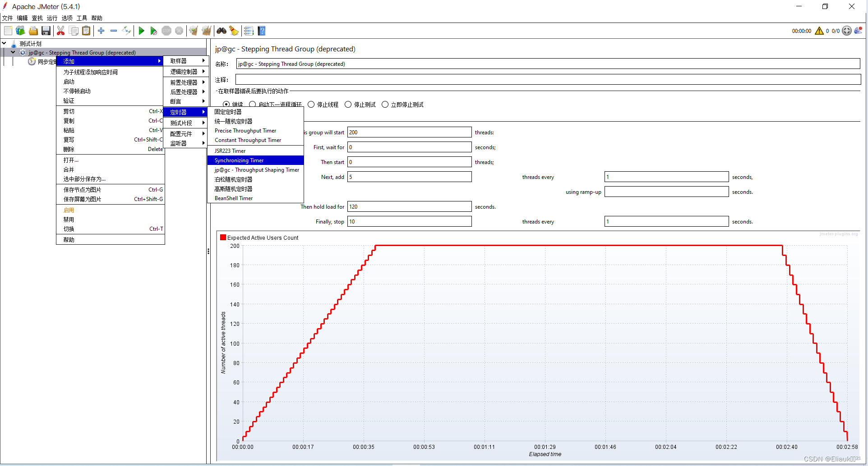Expand the 配置元件 submenu
The image size is (868, 466).
185,134
